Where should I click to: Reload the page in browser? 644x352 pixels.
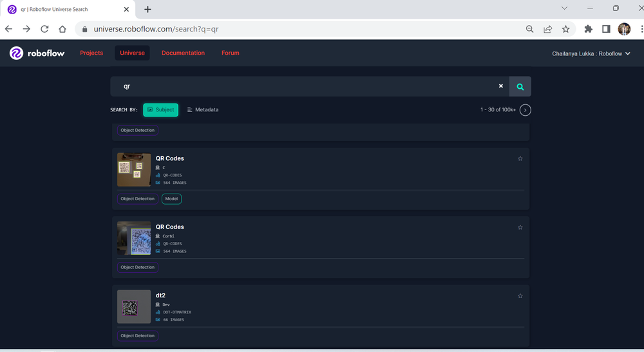(44, 29)
